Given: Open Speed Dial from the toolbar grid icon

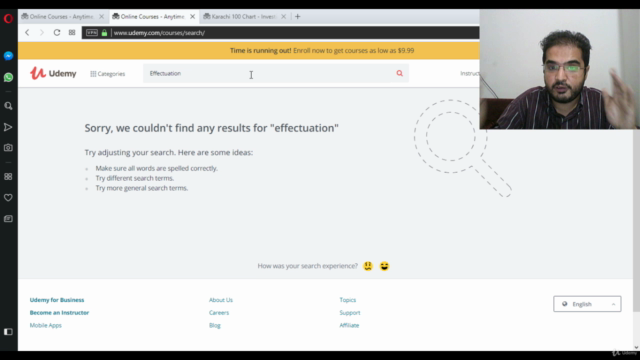Looking at the screenshot, I should (72, 33).
